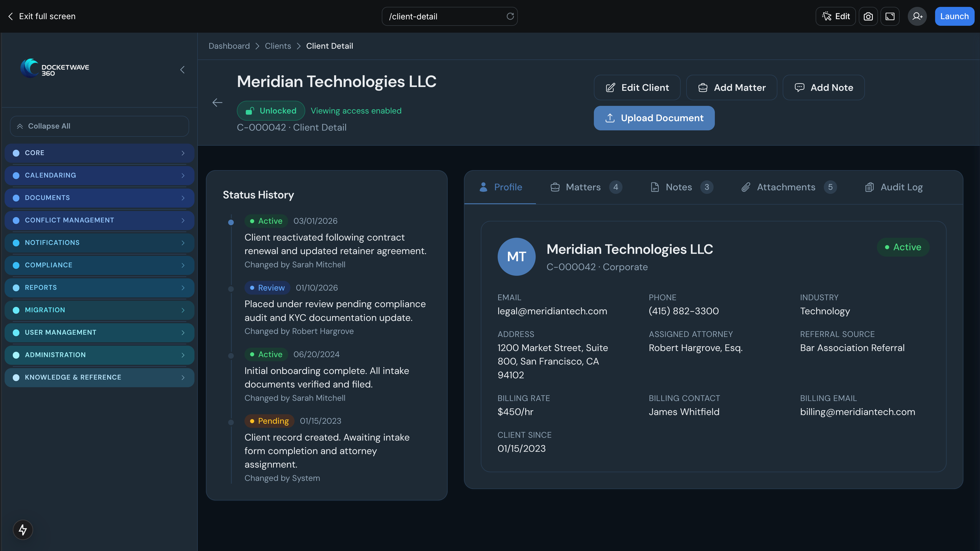Click the back arrow beside the client name
Image resolution: width=980 pixels, height=551 pixels.
click(217, 102)
